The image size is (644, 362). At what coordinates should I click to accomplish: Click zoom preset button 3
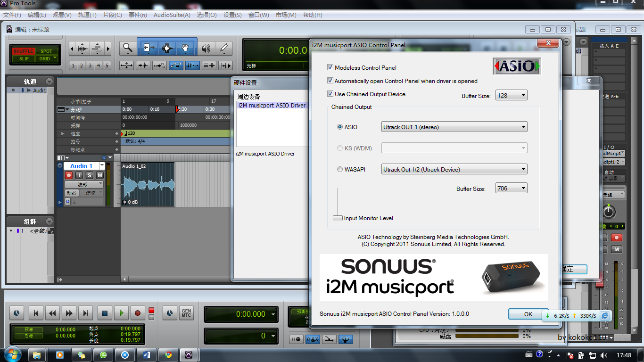point(90,66)
